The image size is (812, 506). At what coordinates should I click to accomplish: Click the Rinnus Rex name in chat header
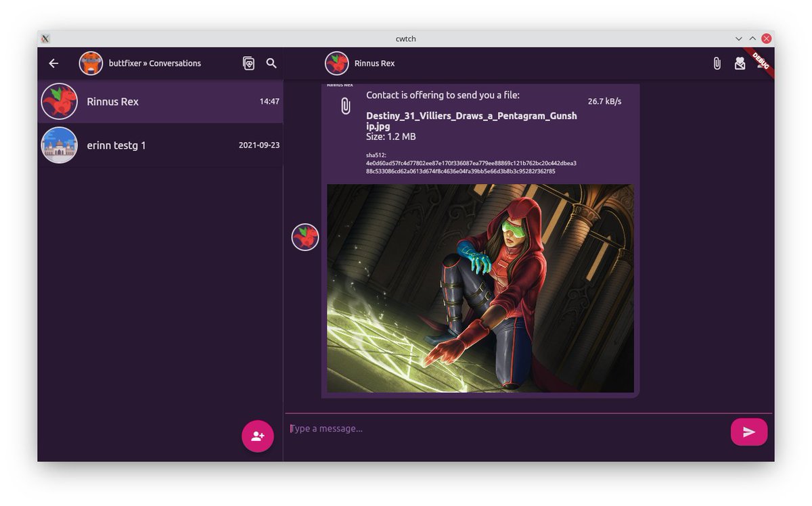click(x=374, y=63)
